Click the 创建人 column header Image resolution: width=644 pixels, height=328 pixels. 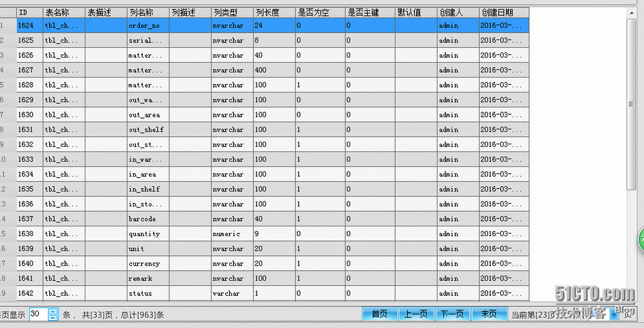tap(458, 12)
